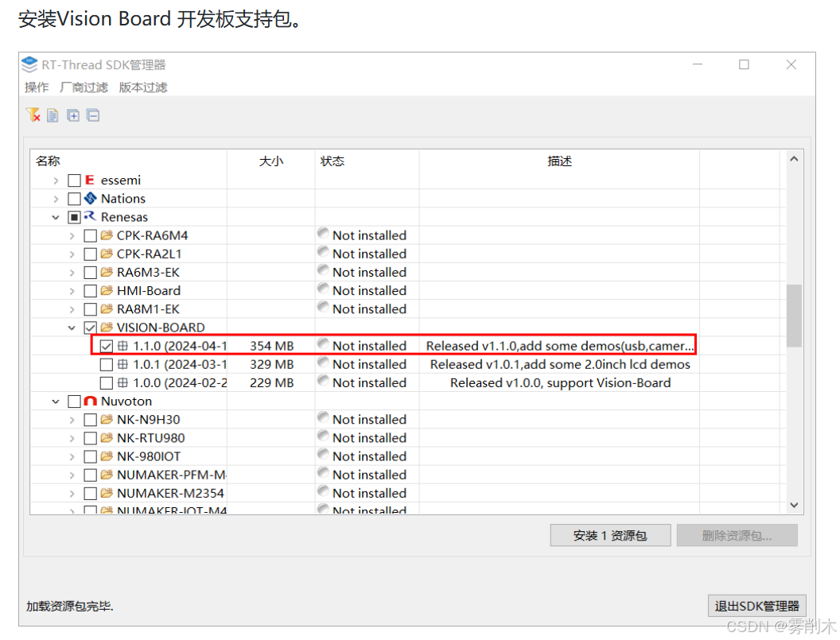Click the status icon in the 1.1.0 row

[x=323, y=343]
